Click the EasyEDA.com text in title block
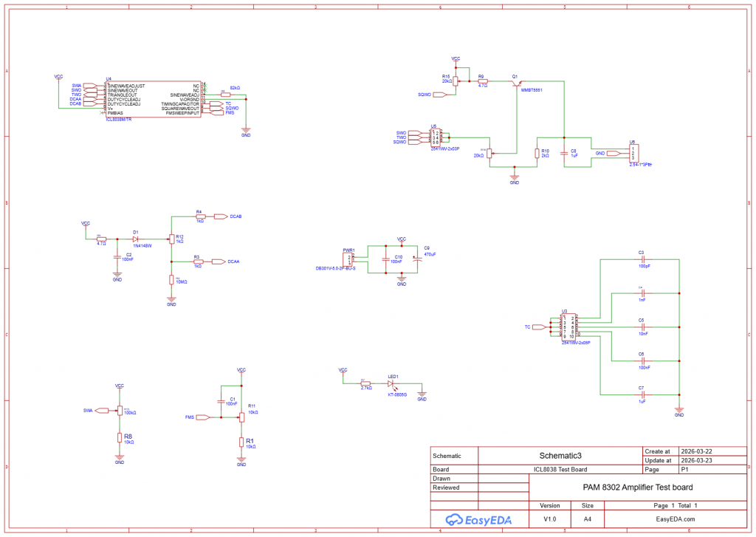This screenshot has width=756, height=537. tap(676, 519)
